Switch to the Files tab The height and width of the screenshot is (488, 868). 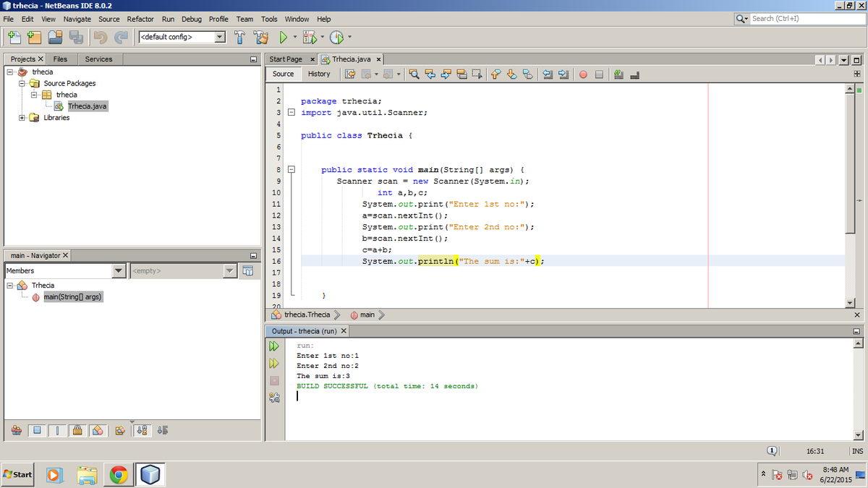click(61, 59)
